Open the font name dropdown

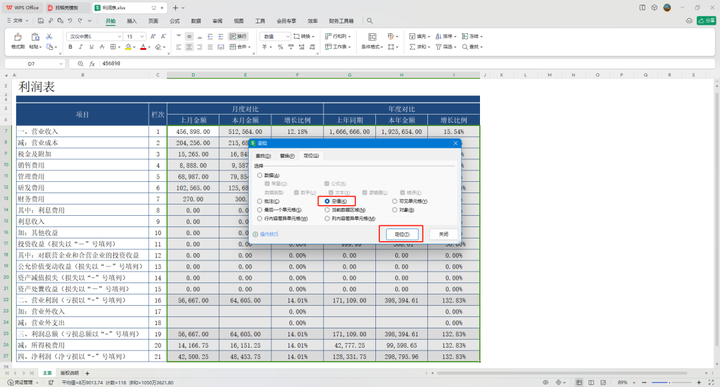tap(119, 36)
